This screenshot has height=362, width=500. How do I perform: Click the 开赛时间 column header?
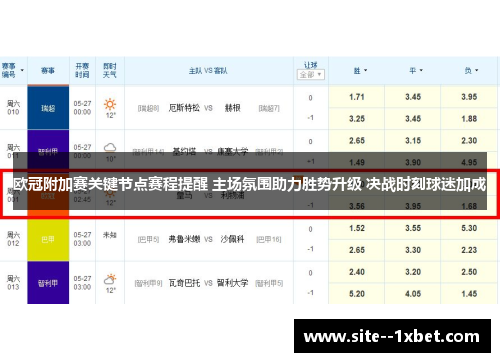click(x=82, y=70)
